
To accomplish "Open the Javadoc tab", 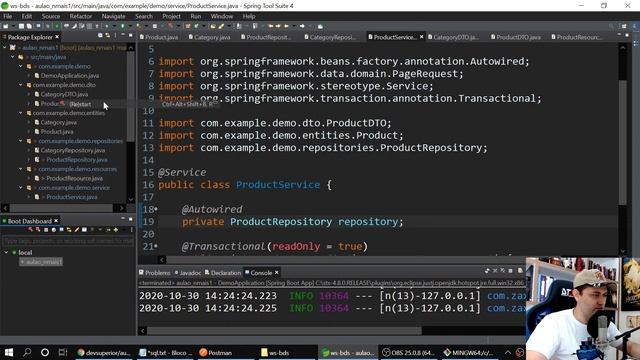I will click(x=188, y=273).
